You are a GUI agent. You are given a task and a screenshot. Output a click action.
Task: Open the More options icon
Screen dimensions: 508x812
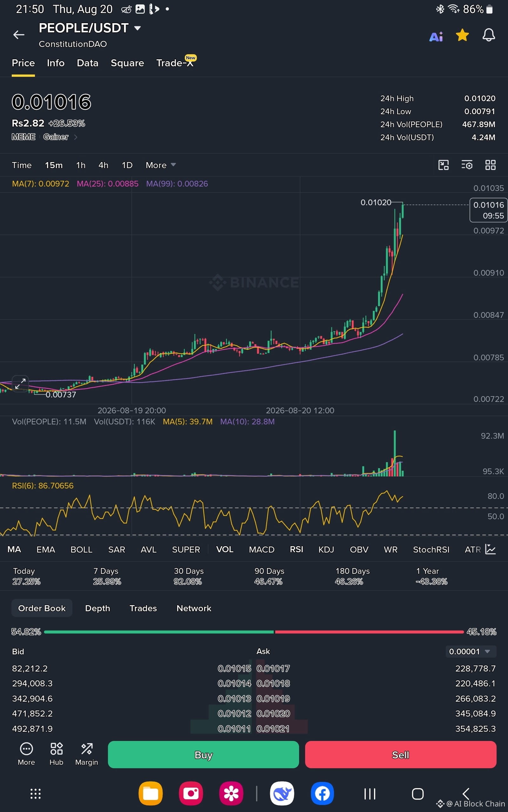pos(26,754)
